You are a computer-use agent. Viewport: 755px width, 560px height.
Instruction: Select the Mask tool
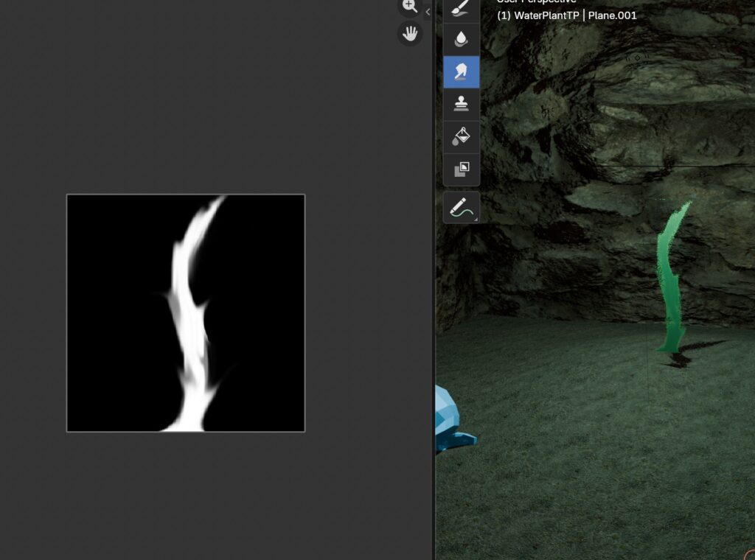462,169
